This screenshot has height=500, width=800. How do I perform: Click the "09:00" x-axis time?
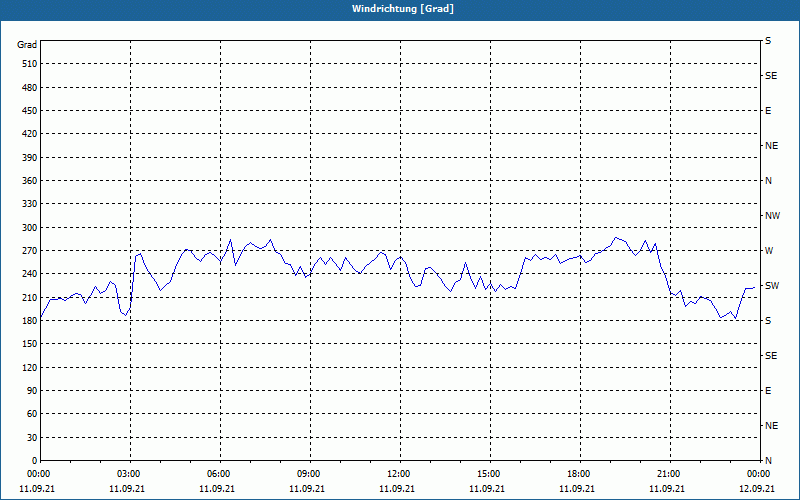point(308,474)
